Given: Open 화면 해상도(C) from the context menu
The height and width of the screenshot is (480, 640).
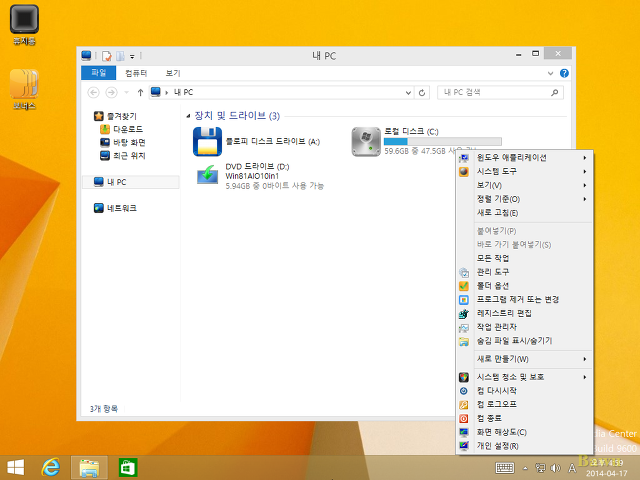Looking at the screenshot, I should 524,432.
